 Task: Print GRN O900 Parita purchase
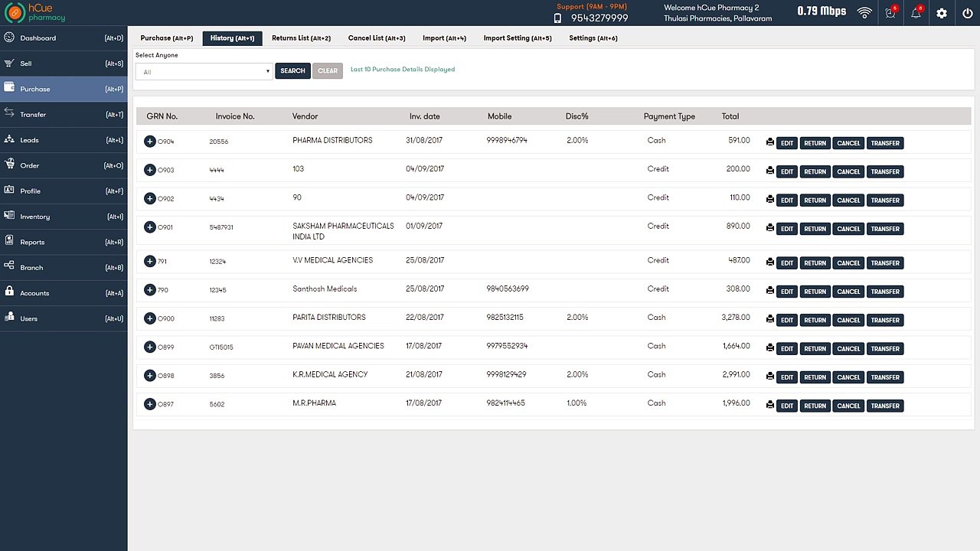pos(770,320)
